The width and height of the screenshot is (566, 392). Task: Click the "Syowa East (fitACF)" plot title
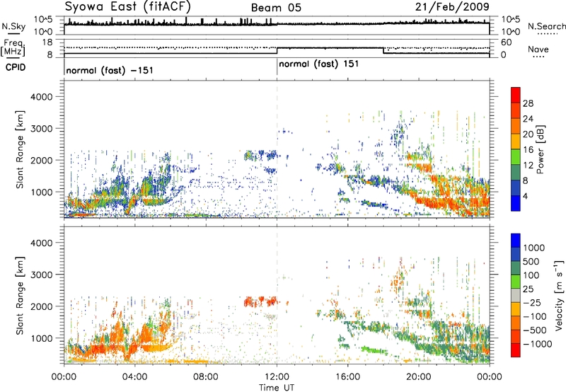[x=127, y=6]
